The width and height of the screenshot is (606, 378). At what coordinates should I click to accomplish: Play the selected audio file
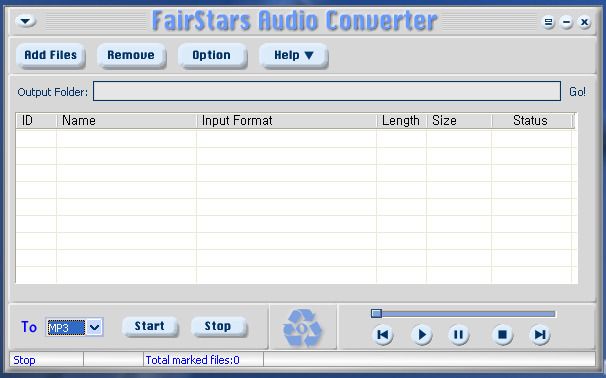pos(421,335)
